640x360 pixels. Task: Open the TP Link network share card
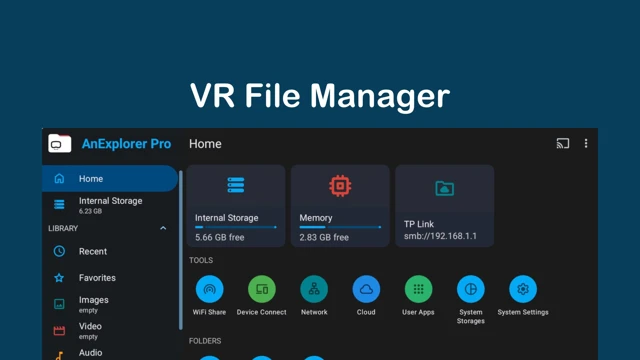click(444, 206)
